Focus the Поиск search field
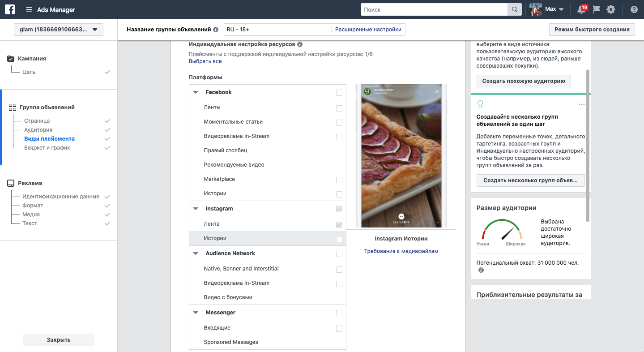Image resolution: width=644 pixels, height=352 pixels. [434, 9]
